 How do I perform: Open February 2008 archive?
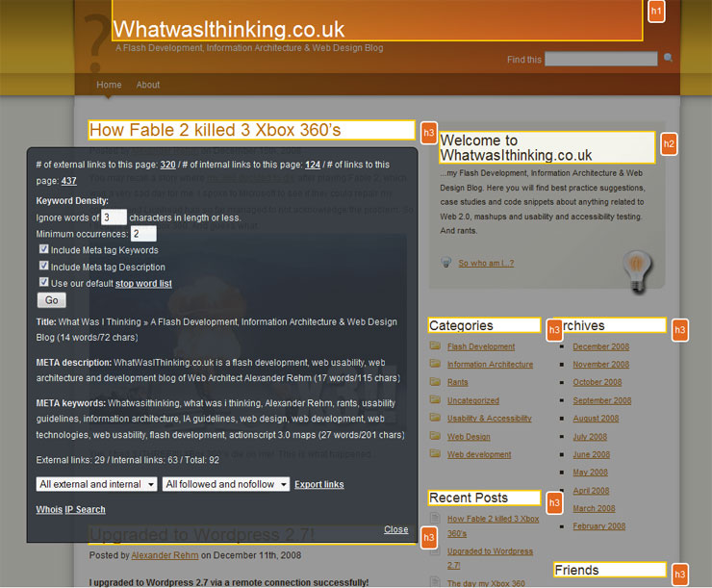click(x=599, y=525)
